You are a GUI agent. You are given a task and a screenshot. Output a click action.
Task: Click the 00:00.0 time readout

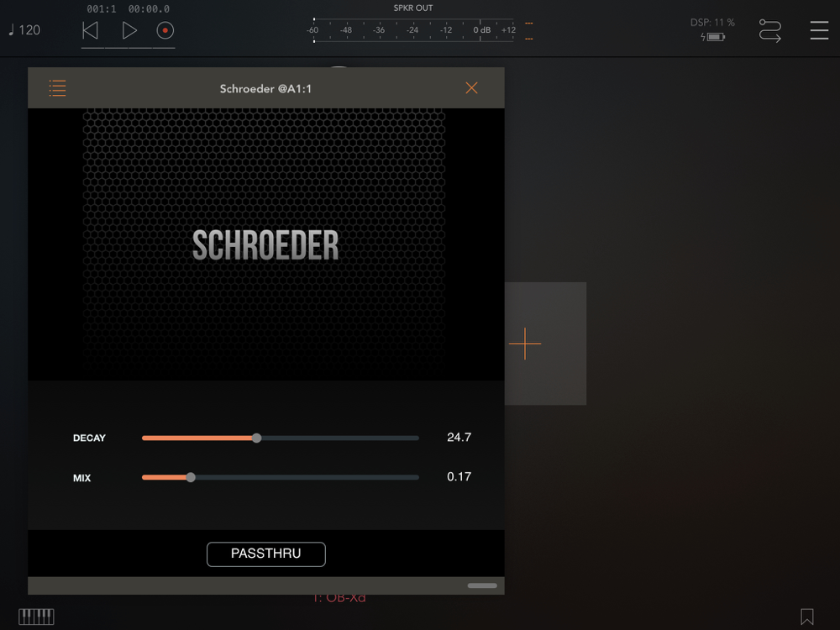[x=149, y=9]
